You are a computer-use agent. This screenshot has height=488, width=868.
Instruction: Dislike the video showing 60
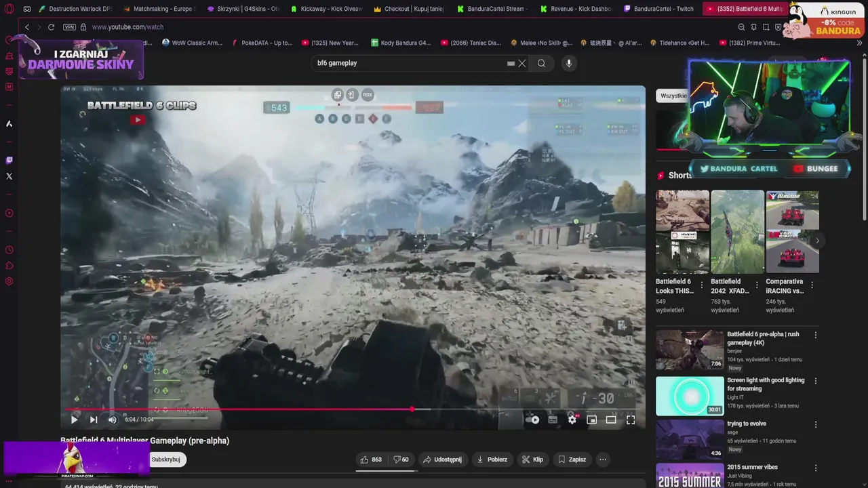[401, 460]
